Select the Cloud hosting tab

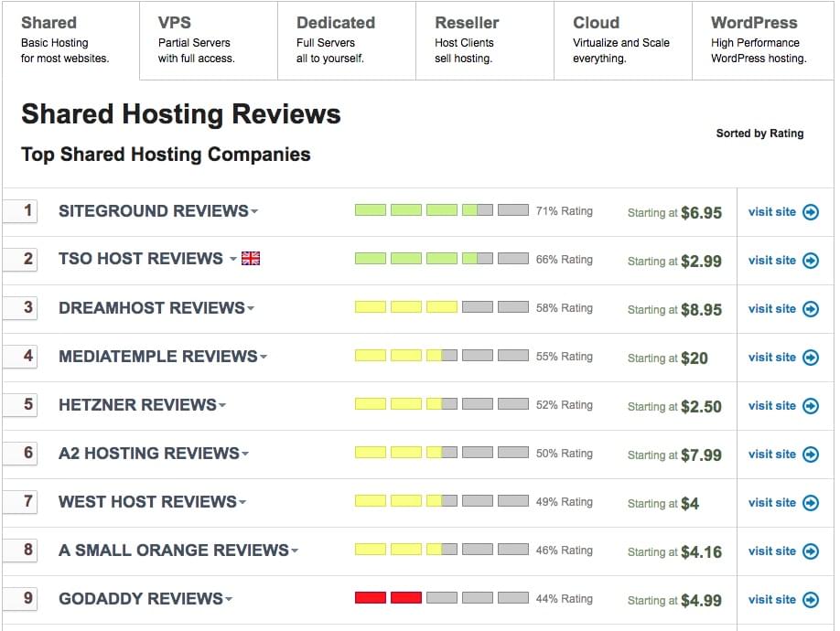[x=621, y=39]
